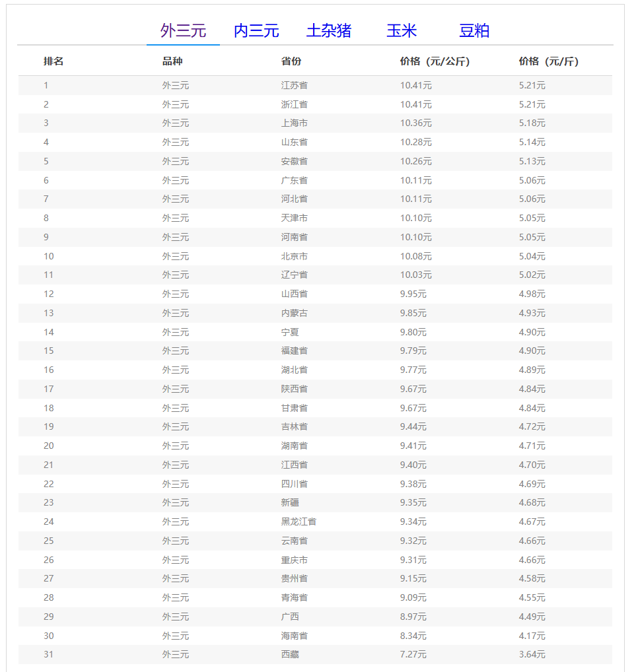
Task: Click the 7.27元 price for 西藏
Action: click(413, 654)
